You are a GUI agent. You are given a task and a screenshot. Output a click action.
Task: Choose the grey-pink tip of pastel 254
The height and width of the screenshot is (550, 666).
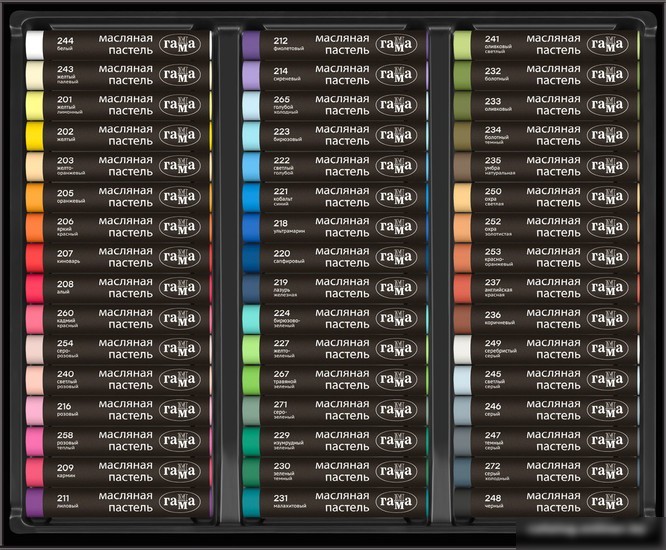click(x=34, y=350)
